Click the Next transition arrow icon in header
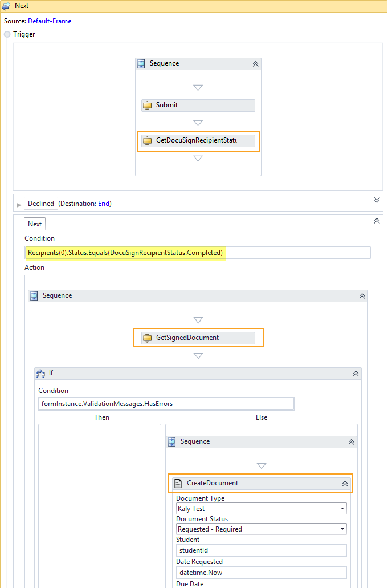The image size is (388, 588). [6, 6]
